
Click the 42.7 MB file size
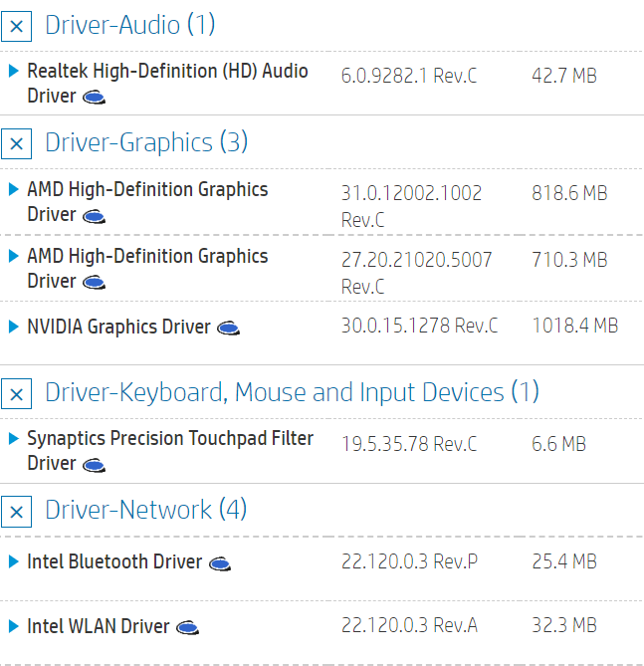[x=564, y=76]
